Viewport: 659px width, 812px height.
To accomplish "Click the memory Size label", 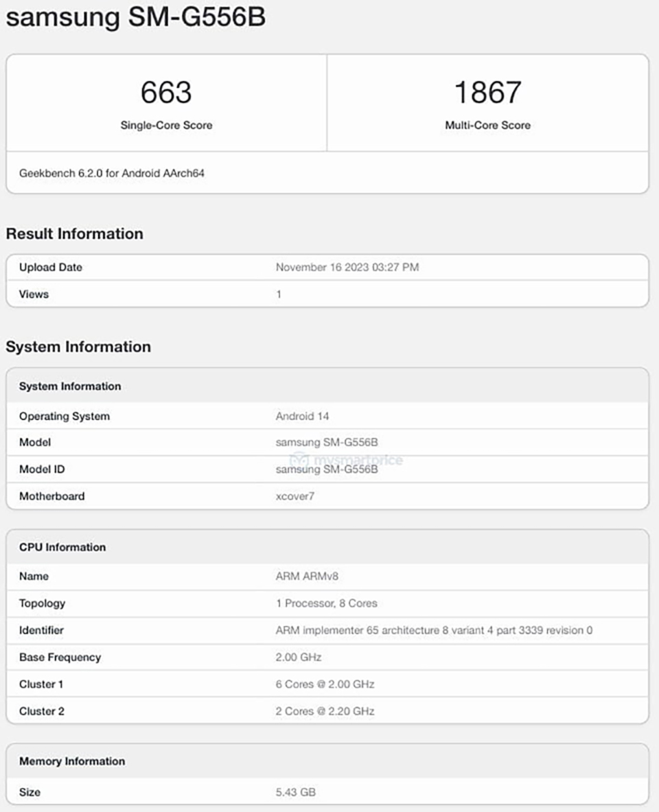I will tap(30, 792).
